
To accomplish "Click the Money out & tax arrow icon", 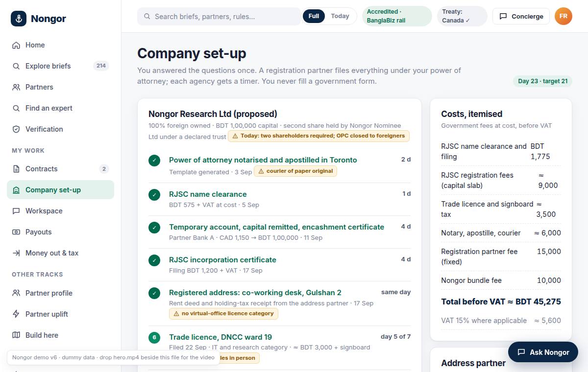I will click(16, 253).
